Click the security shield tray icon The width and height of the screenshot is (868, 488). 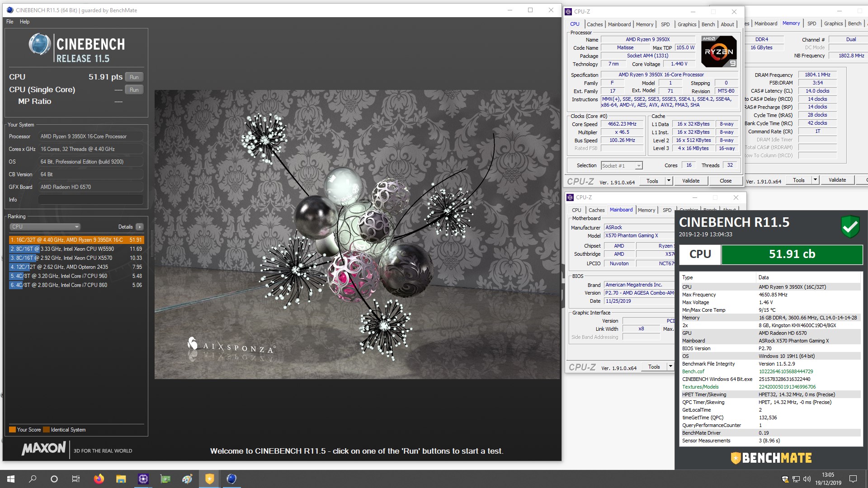(x=785, y=479)
